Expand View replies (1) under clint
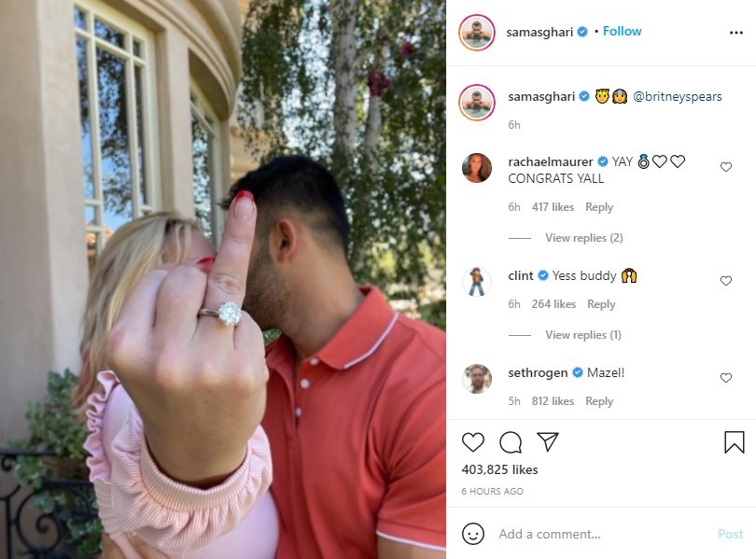Screen dimensions: 756x559 point(583,334)
